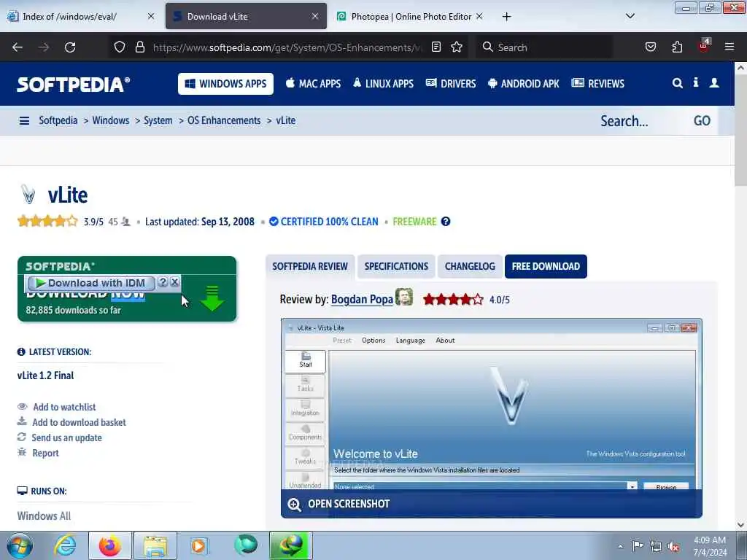The height and width of the screenshot is (560, 747).
Task: Open Internet Download Manager taskbar icon
Action: pos(290,545)
